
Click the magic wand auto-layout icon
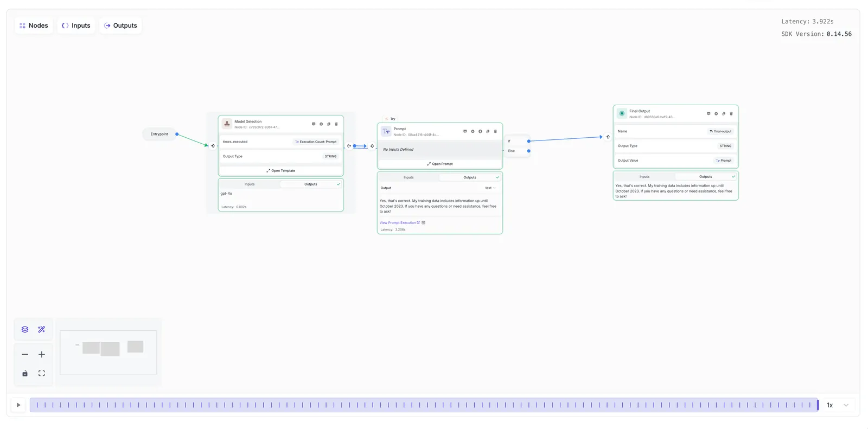pos(42,329)
